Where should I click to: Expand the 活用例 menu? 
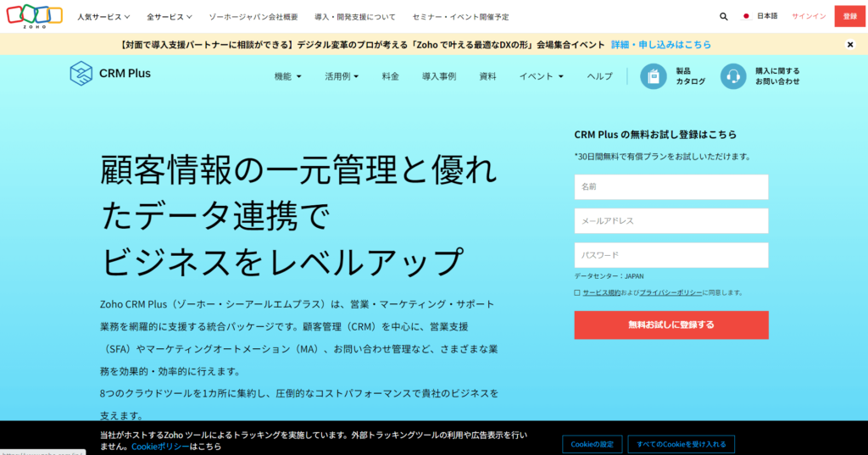[342, 76]
